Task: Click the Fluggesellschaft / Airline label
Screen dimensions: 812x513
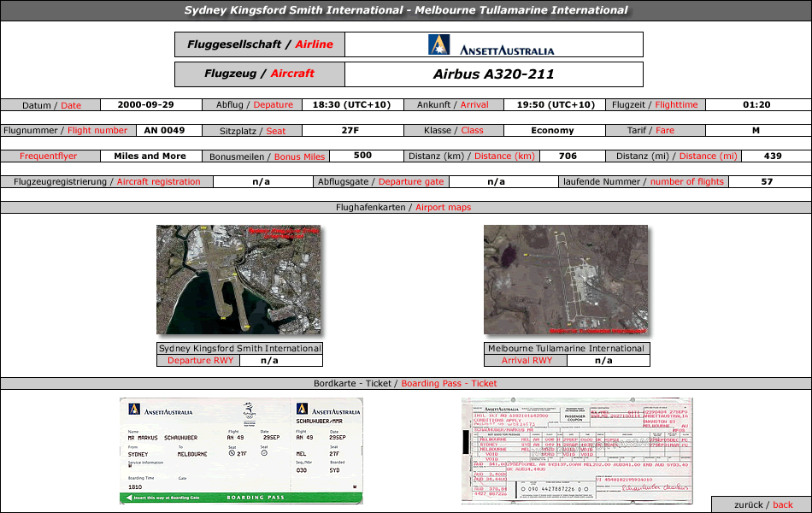Action: pos(260,44)
